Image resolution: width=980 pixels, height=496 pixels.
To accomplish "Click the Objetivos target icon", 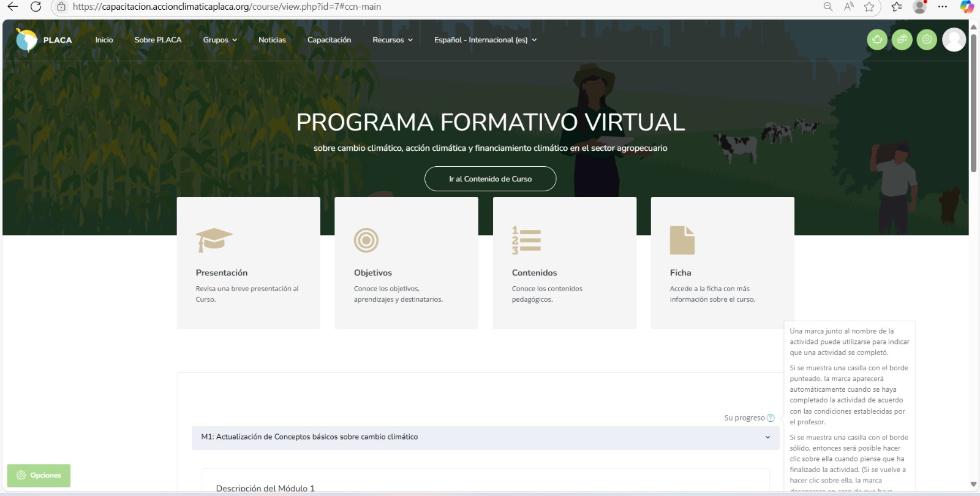I will coord(366,240).
